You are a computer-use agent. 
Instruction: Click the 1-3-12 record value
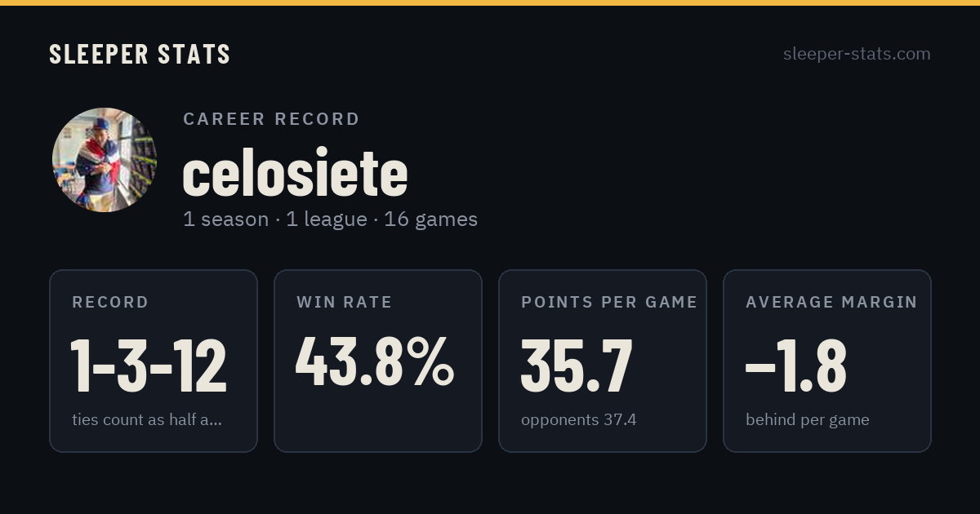(148, 366)
